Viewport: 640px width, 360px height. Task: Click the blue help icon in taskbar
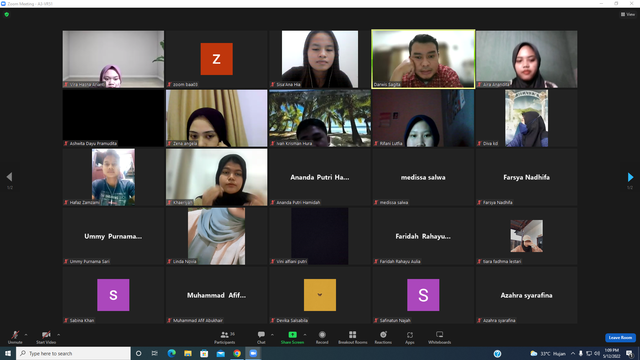coord(497,354)
